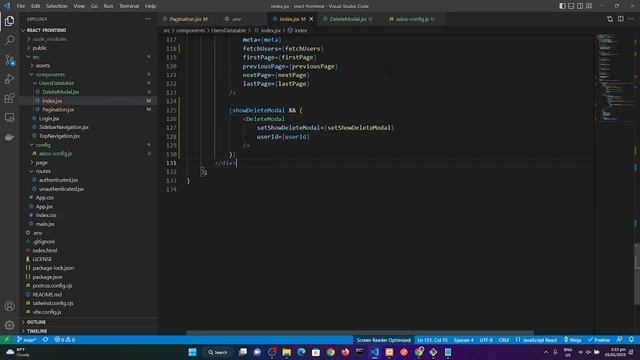Customize layout icon in title bar

[x=589, y=6]
